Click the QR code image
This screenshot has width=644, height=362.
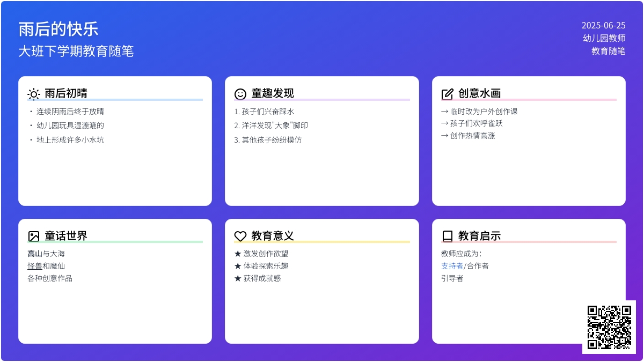609,327
